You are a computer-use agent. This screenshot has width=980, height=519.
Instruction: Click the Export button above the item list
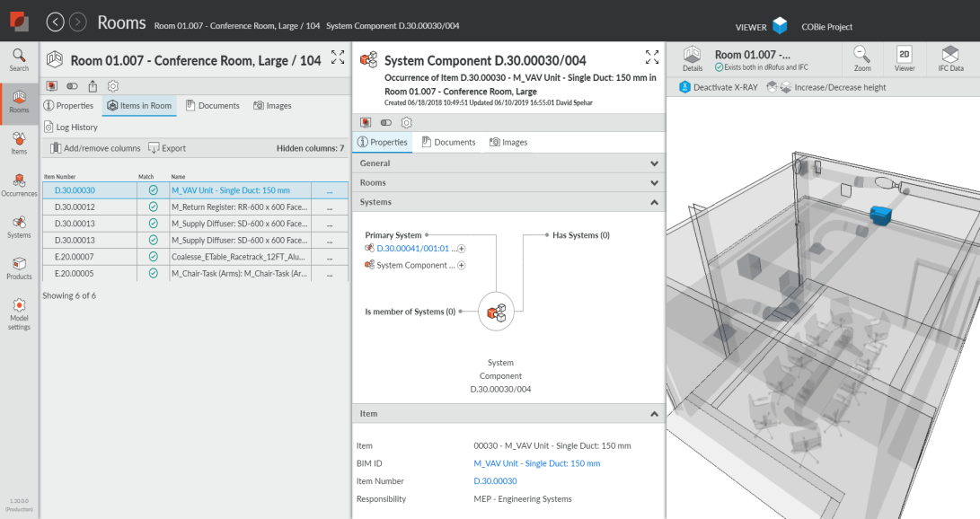click(168, 147)
